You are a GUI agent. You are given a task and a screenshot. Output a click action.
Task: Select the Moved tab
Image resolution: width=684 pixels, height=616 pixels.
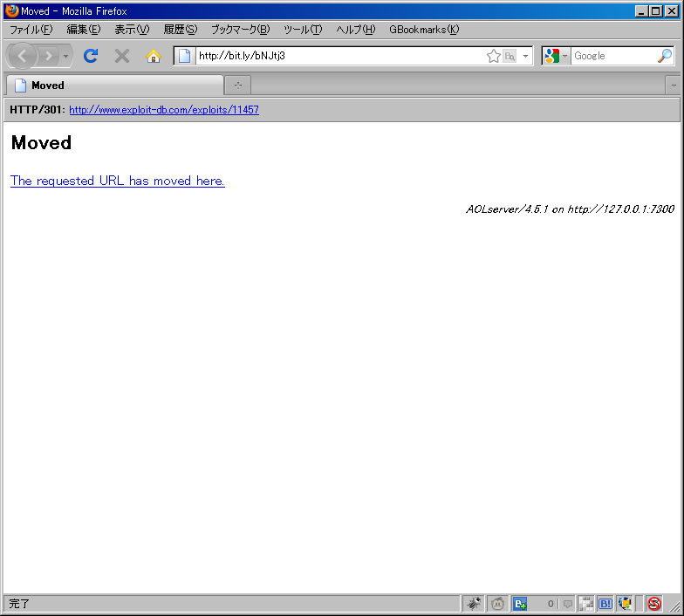115,86
